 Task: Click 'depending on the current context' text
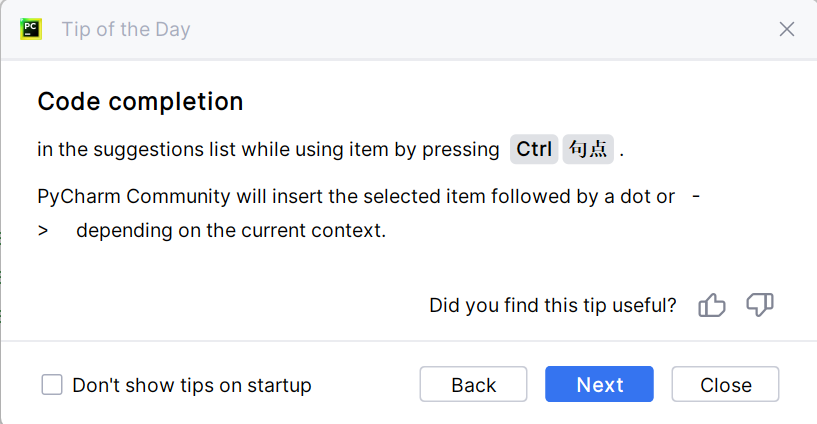click(230, 231)
